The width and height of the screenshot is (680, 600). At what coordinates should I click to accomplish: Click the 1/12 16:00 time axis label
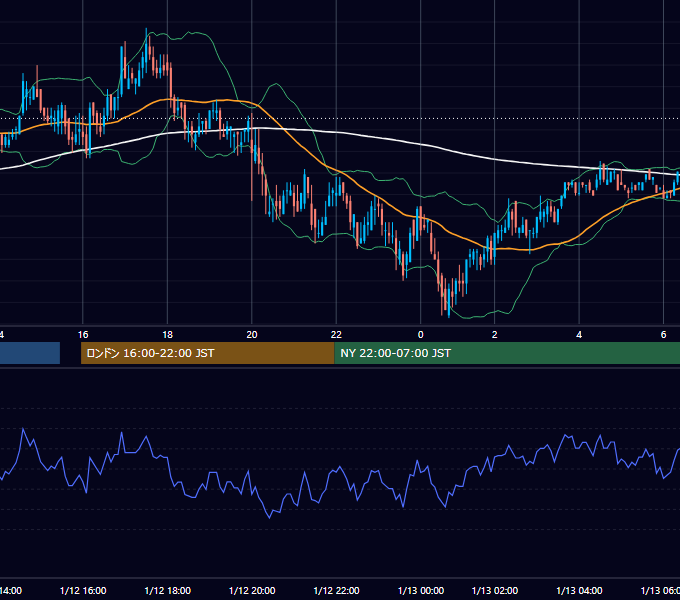coord(83,590)
